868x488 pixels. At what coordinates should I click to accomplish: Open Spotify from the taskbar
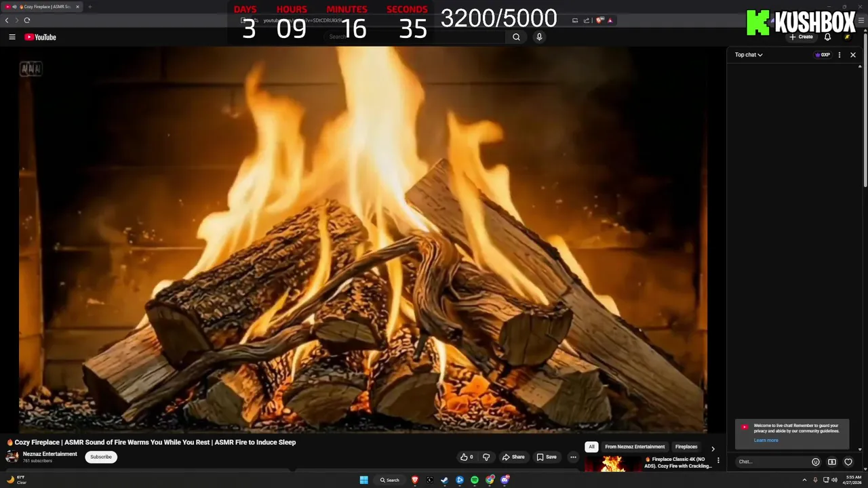(x=475, y=480)
